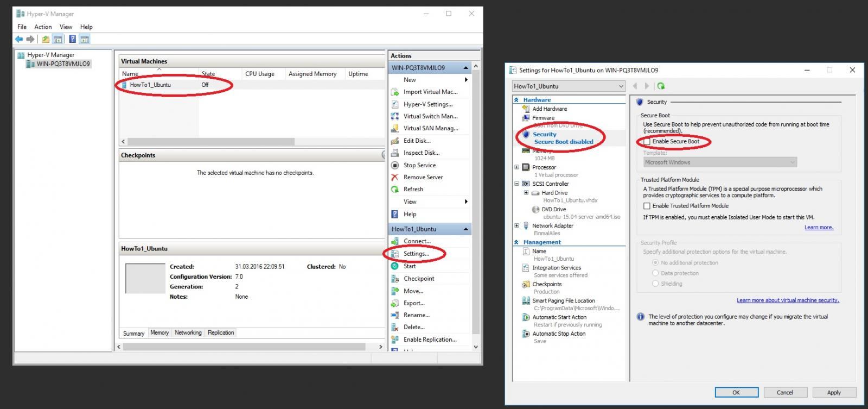Open the Microsoft Windows template dropdown

720,162
